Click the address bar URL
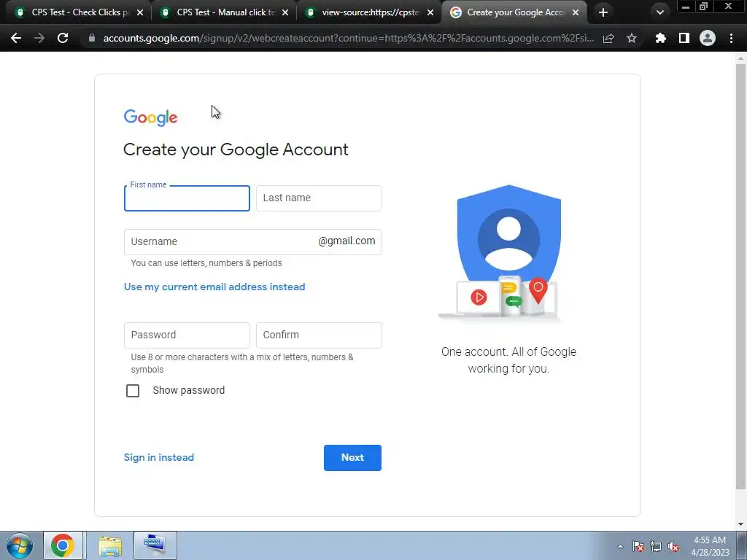 click(x=348, y=38)
